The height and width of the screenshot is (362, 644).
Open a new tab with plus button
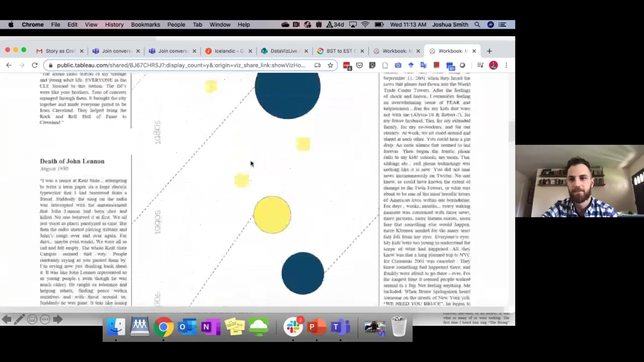pos(489,51)
